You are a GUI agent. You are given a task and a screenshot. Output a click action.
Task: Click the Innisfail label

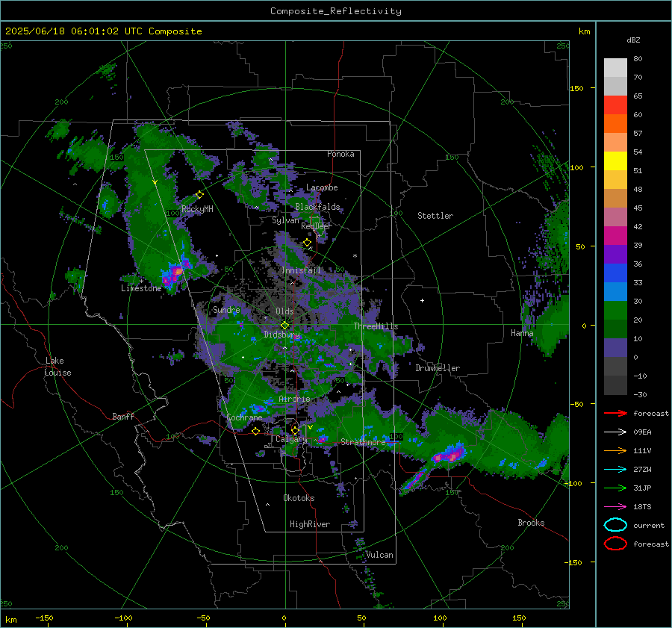[x=301, y=270]
